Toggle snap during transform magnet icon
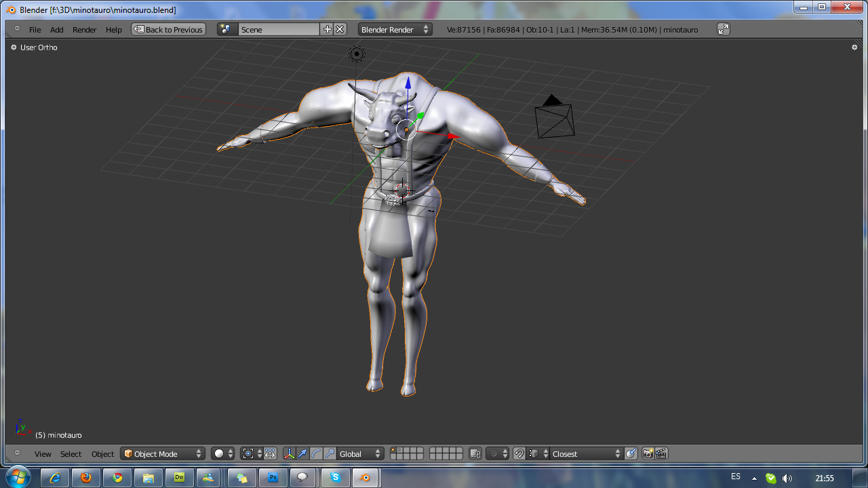Image resolution: width=868 pixels, height=488 pixels. [519, 453]
